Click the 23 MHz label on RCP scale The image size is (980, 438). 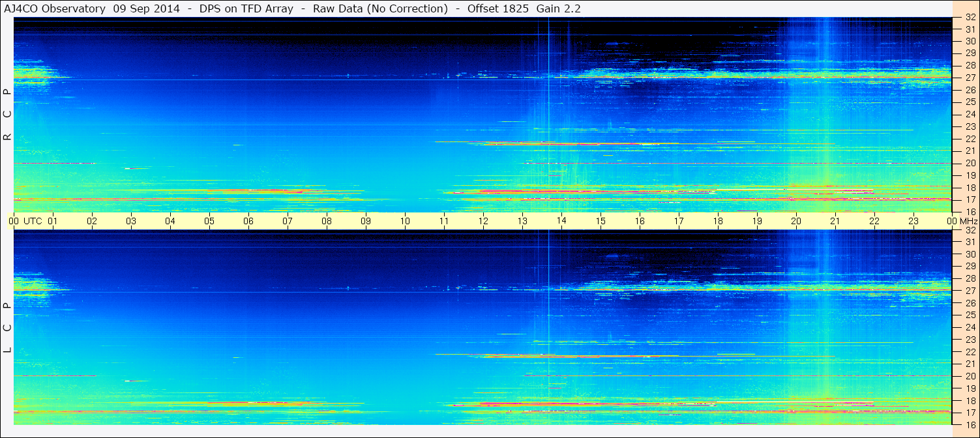970,126
